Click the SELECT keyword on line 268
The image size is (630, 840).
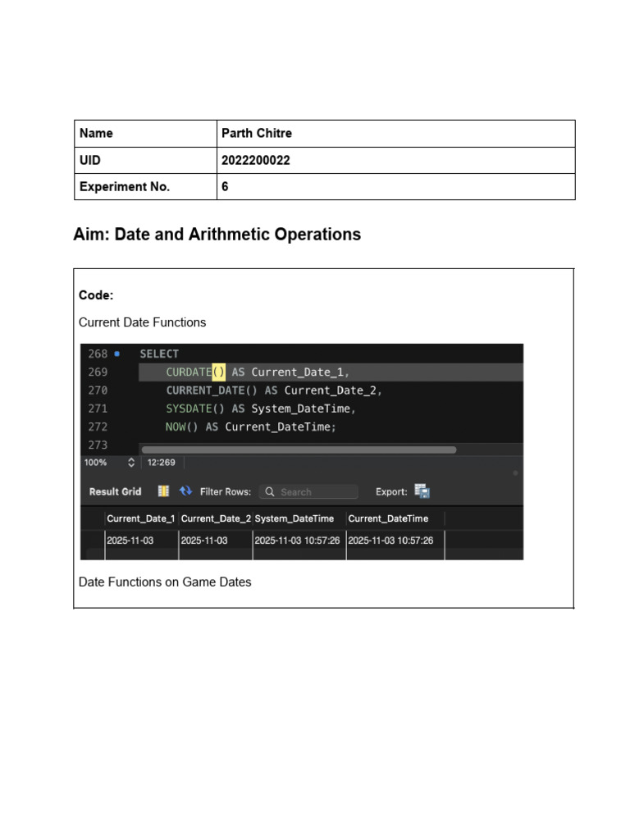pos(159,354)
